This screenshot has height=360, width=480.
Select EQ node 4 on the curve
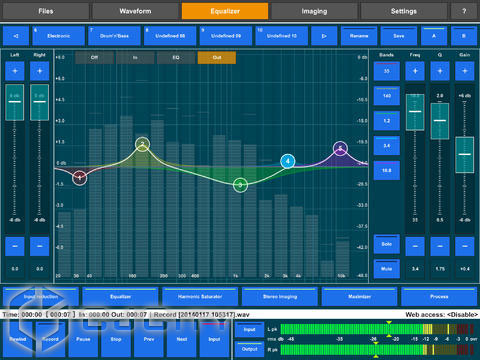[x=288, y=161]
